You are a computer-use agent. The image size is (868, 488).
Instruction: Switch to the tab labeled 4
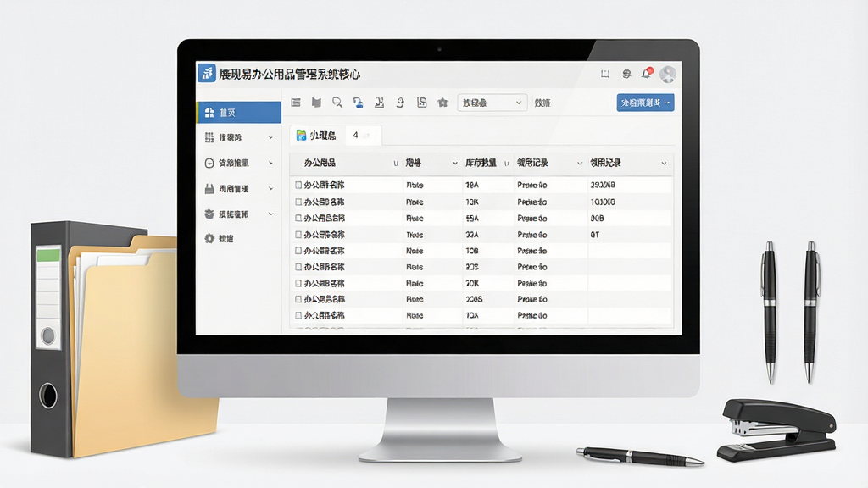(x=363, y=135)
